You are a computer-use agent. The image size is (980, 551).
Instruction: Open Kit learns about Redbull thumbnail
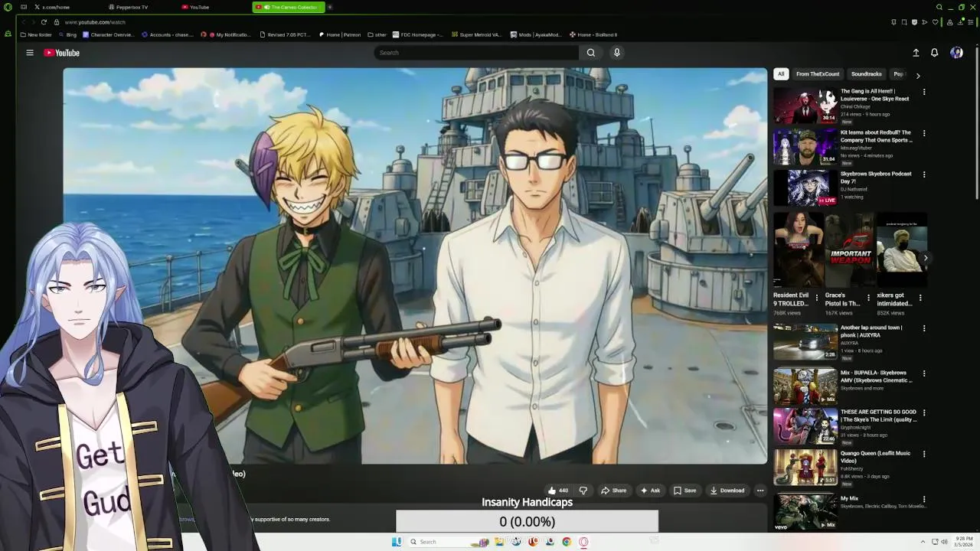[x=805, y=147]
